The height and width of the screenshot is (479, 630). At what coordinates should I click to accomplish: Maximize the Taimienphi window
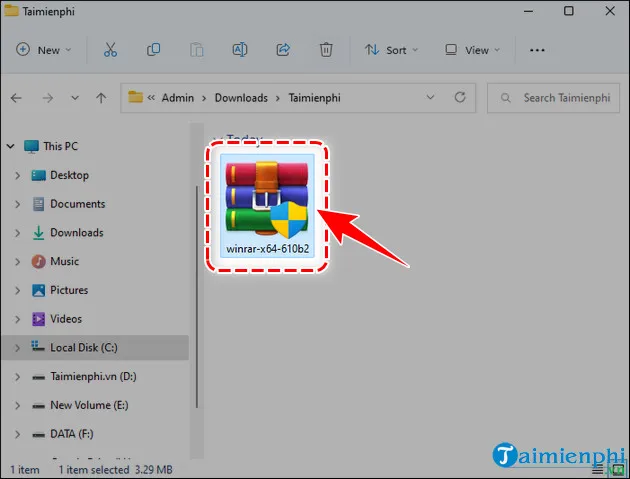pyautogui.click(x=569, y=11)
